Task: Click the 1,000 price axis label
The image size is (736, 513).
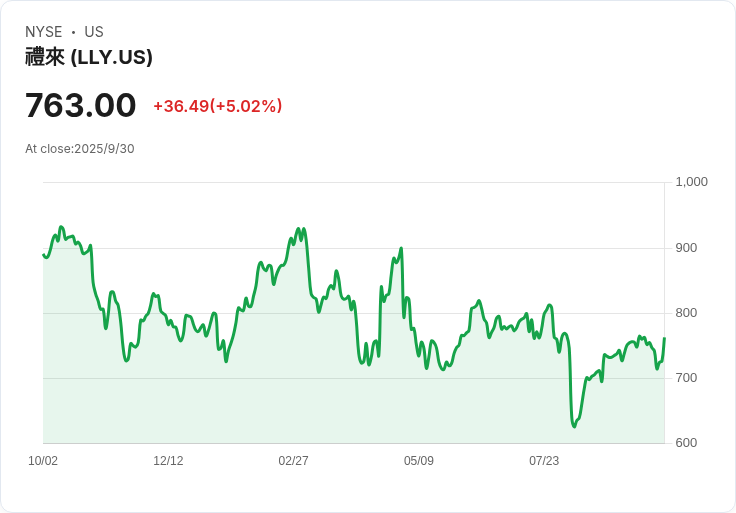Action: (691, 182)
